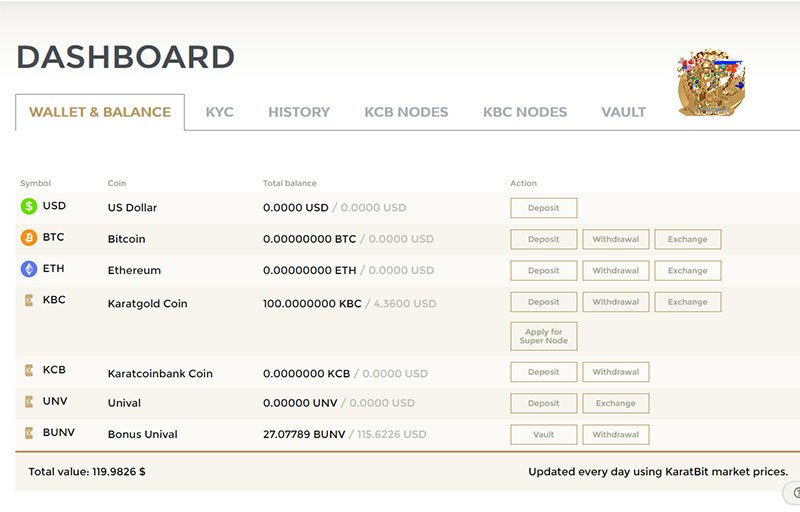Click the orange Bitcoin icon

pyautogui.click(x=29, y=238)
